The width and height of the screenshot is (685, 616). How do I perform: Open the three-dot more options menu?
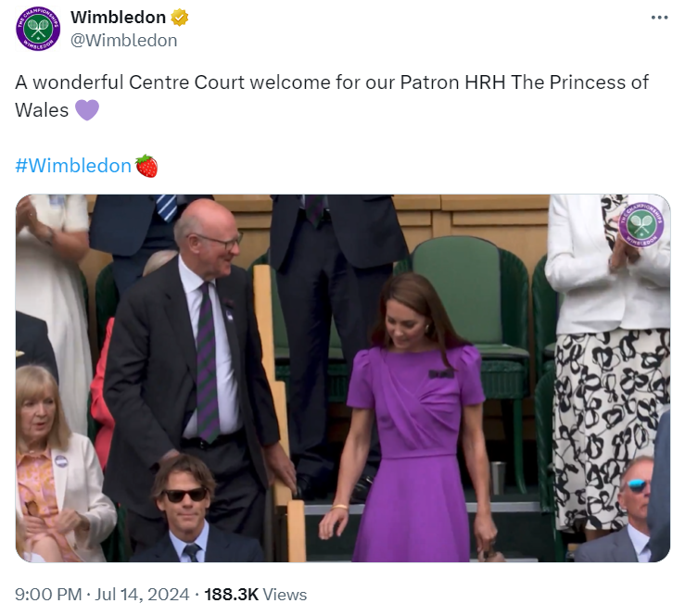pyautogui.click(x=659, y=18)
